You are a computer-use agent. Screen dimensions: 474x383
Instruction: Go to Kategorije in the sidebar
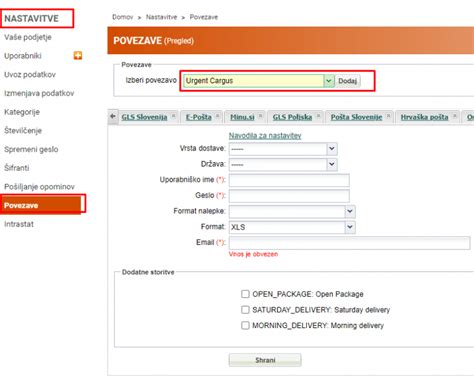click(x=22, y=112)
